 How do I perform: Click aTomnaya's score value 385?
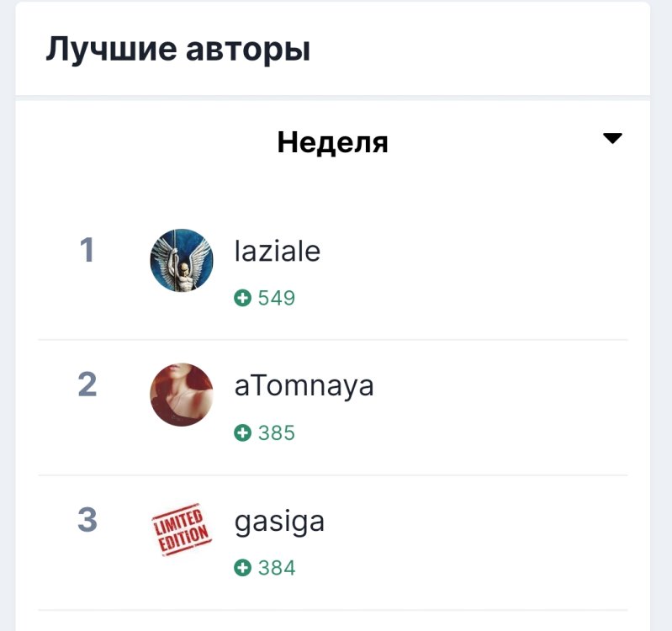(277, 433)
